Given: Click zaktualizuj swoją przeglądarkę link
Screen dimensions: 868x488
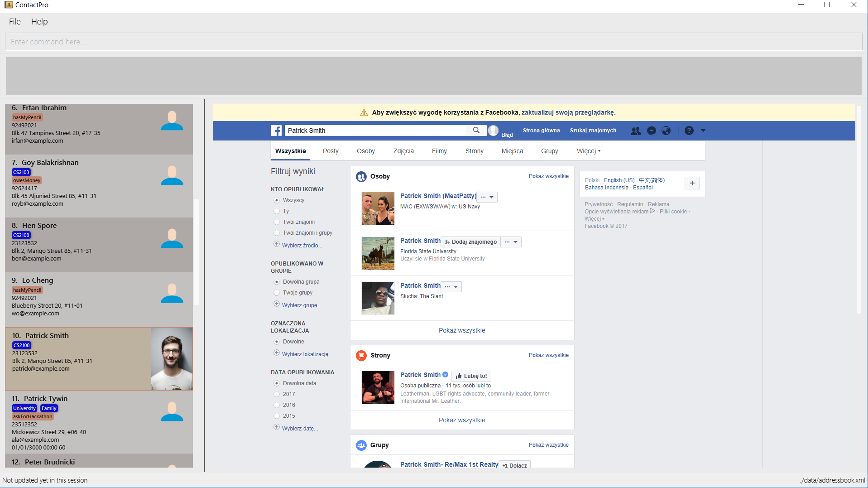Looking at the screenshot, I should pos(568,113).
